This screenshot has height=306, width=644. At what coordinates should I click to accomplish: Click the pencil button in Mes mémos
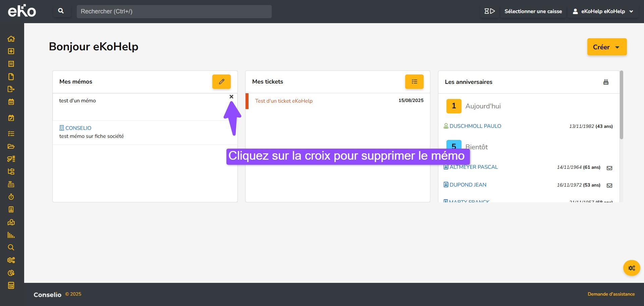click(x=221, y=82)
